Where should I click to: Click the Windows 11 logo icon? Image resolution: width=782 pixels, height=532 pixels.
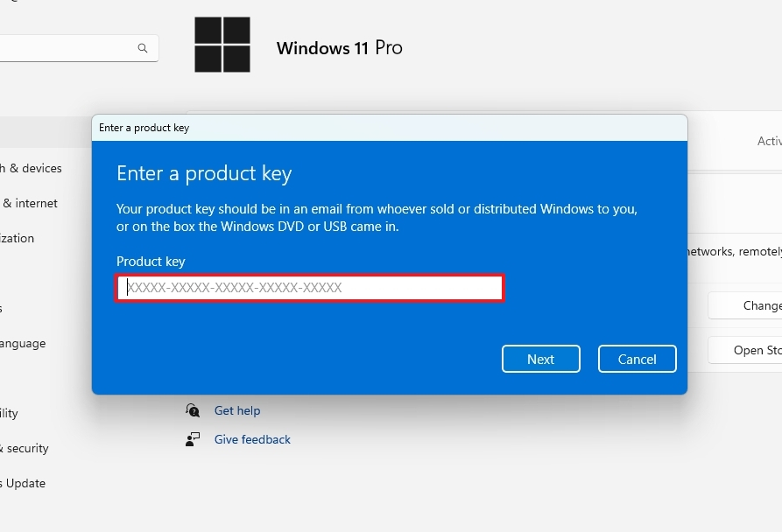pos(222,42)
